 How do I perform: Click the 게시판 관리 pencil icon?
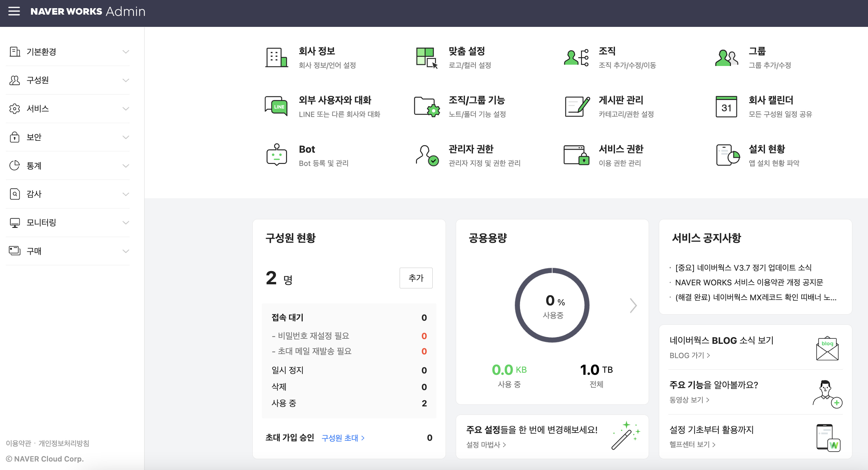pos(577,106)
